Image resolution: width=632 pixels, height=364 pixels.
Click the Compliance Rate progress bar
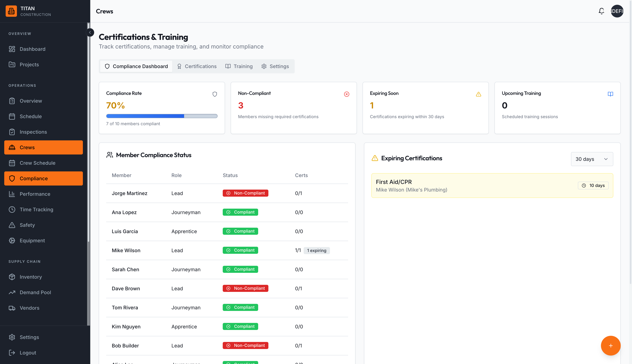162,116
